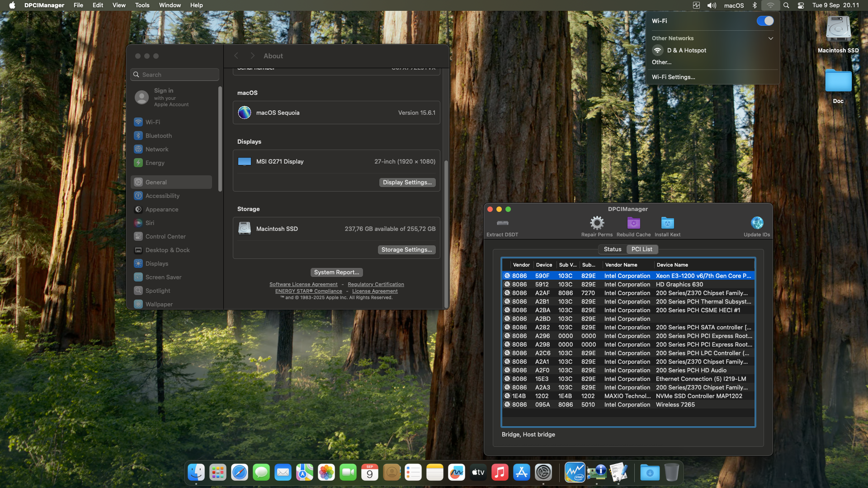Viewport: 868px width, 488px height.
Task: Open Safari from the Dock
Action: click(240, 473)
